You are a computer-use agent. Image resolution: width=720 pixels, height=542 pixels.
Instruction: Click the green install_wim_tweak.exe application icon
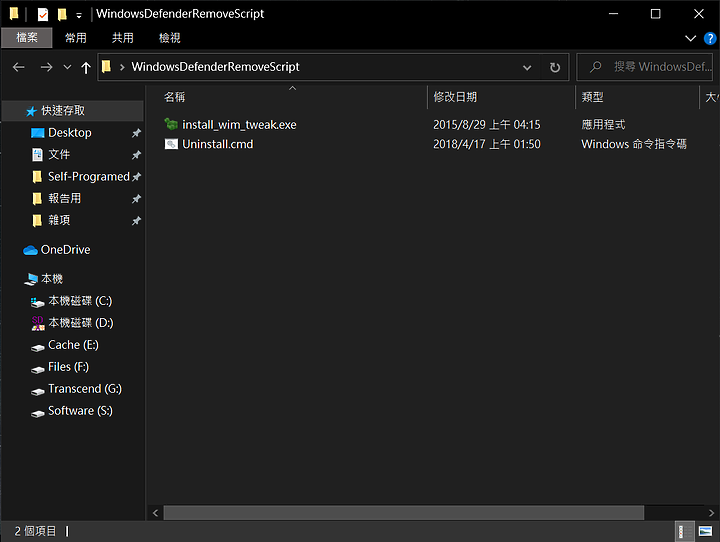[x=171, y=124]
